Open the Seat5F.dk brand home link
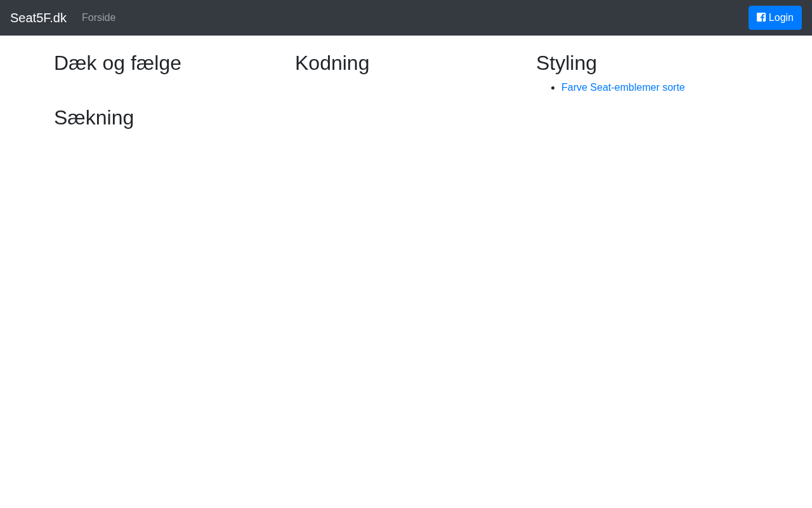812x508 pixels. pos(38,18)
